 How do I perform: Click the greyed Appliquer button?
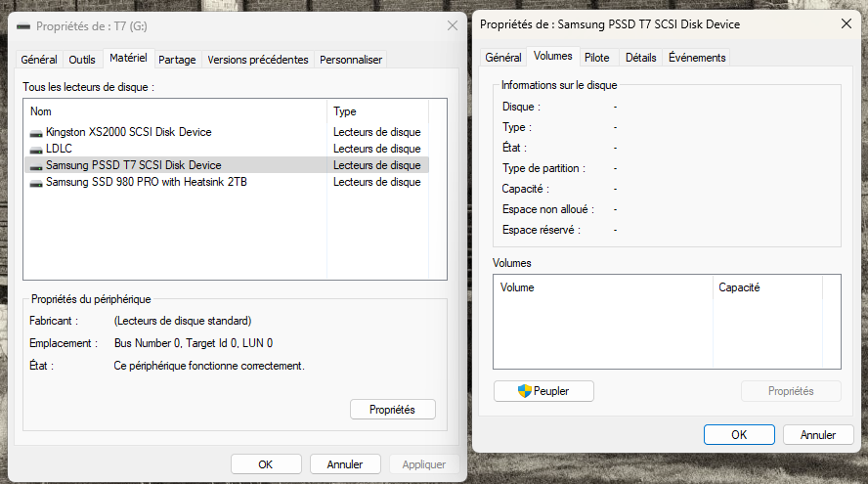coord(424,464)
